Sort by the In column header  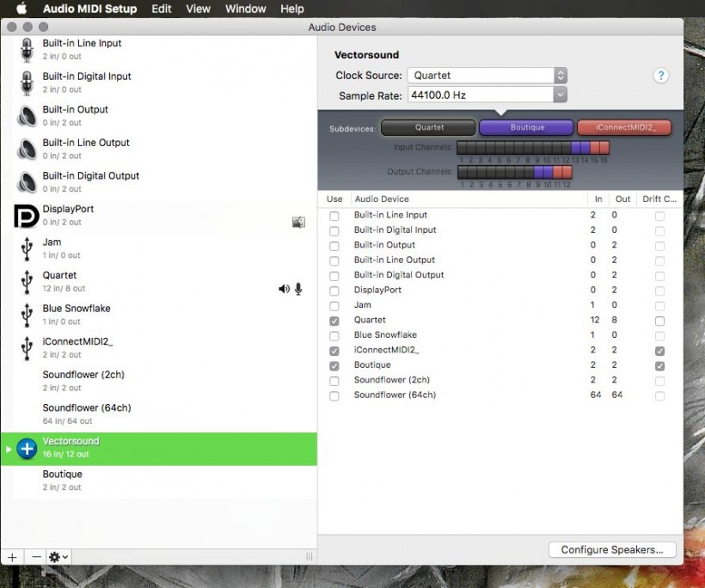[x=598, y=199]
